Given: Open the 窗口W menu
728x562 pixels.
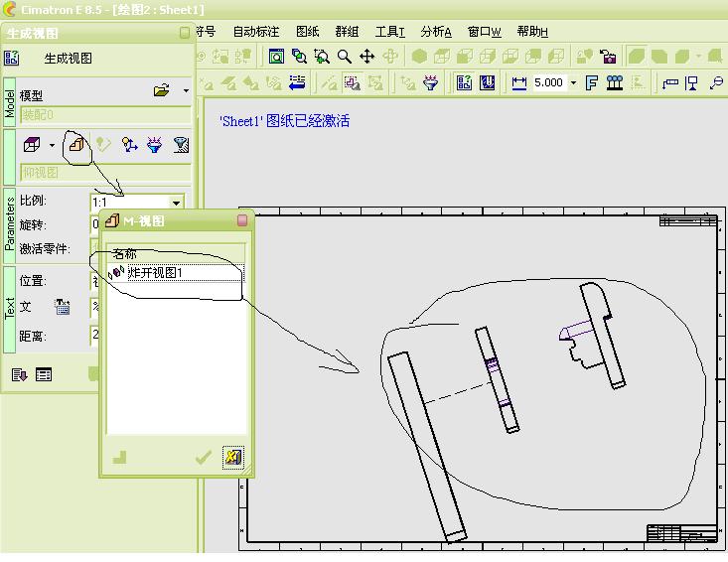Looking at the screenshot, I should pyautogui.click(x=484, y=32).
